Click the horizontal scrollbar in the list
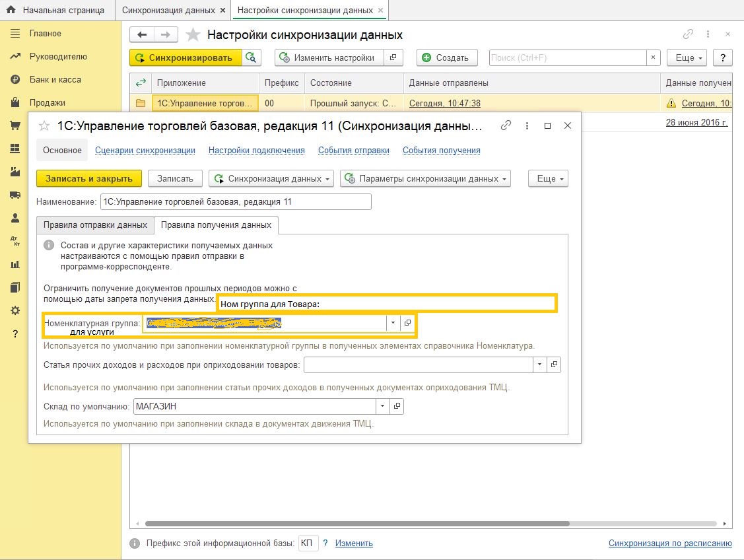744x560 pixels. (x=356, y=524)
